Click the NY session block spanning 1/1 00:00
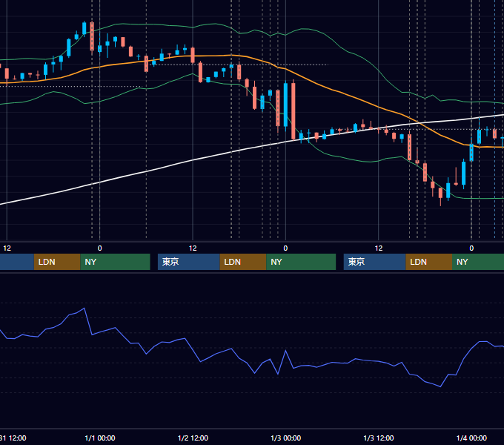The image size is (504, 445). [x=115, y=262]
